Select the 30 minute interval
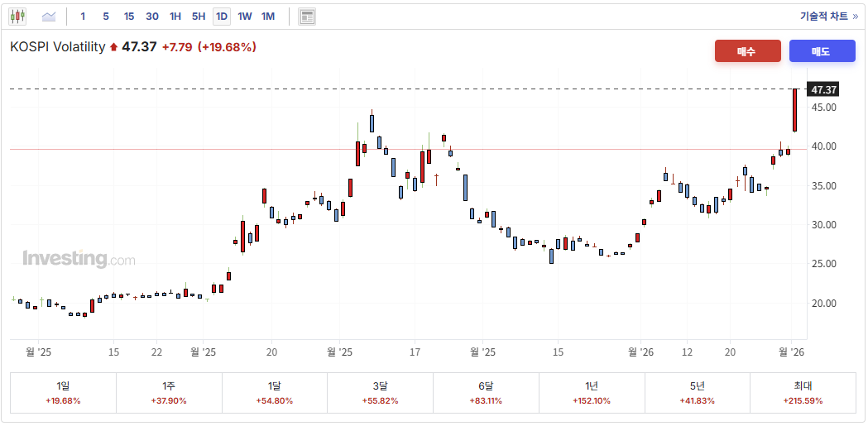This screenshot has width=868, height=426. point(152,17)
